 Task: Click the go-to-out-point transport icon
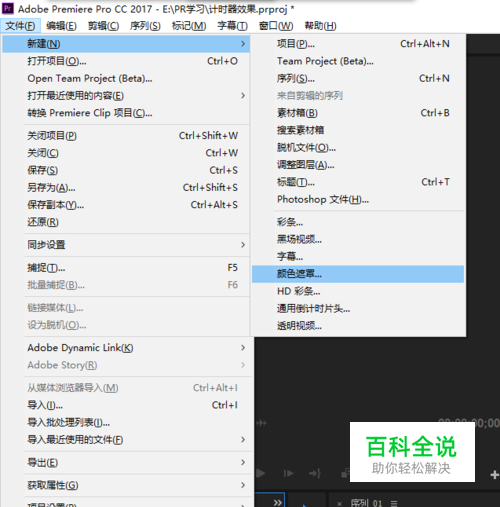click(315, 473)
